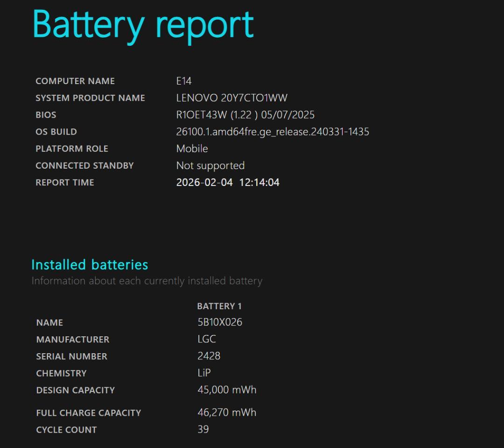The width and height of the screenshot is (504, 448).
Task: Click the 46,270 mWh full charge capacity
Action: (227, 412)
